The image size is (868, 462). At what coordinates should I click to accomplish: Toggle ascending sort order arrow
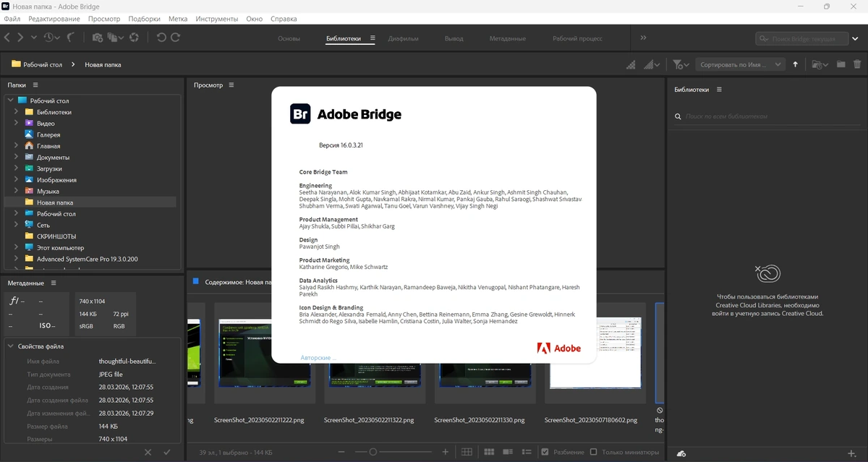(795, 64)
